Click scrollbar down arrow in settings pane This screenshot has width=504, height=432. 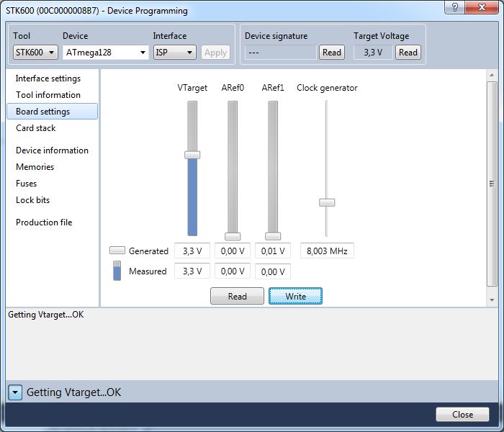(x=492, y=300)
